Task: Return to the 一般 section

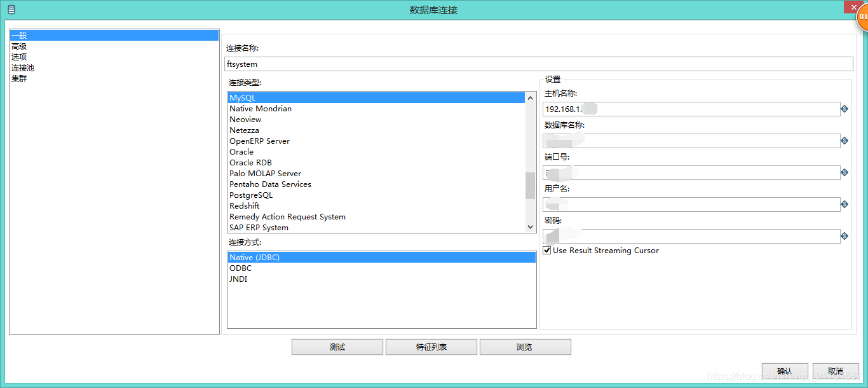Action: tap(18, 35)
